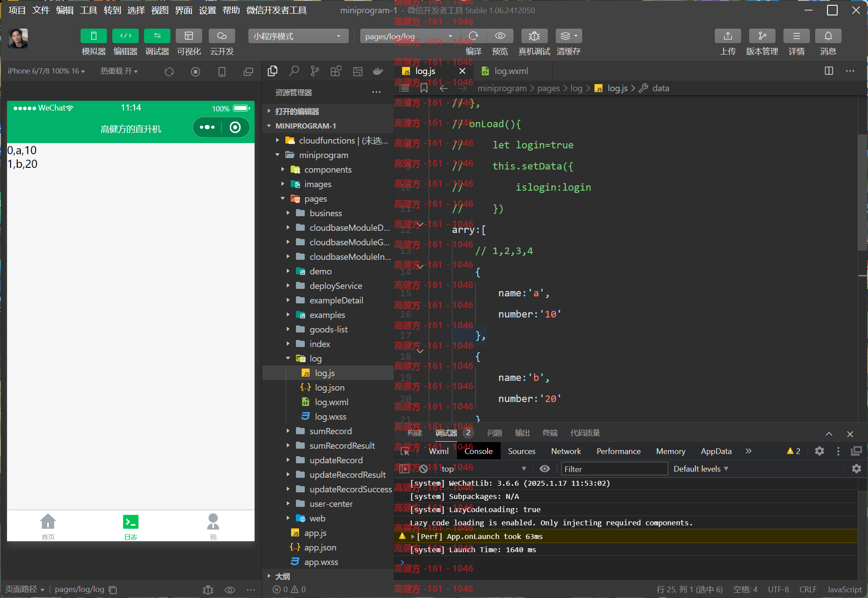868x598 pixels.
Task: Click the console Filter input
Action: 614,469
